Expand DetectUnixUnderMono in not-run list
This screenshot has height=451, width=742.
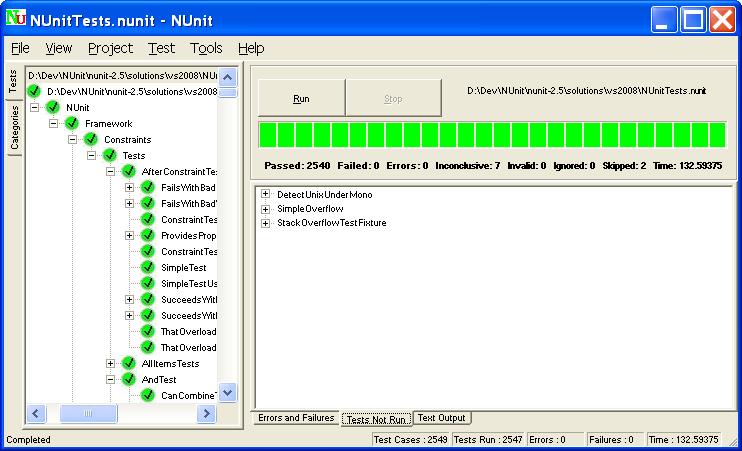click(x=265, y=194)
